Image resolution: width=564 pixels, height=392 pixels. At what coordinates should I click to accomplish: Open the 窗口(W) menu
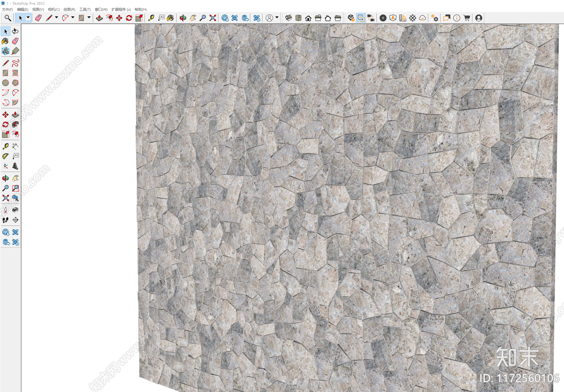(101, 10)
